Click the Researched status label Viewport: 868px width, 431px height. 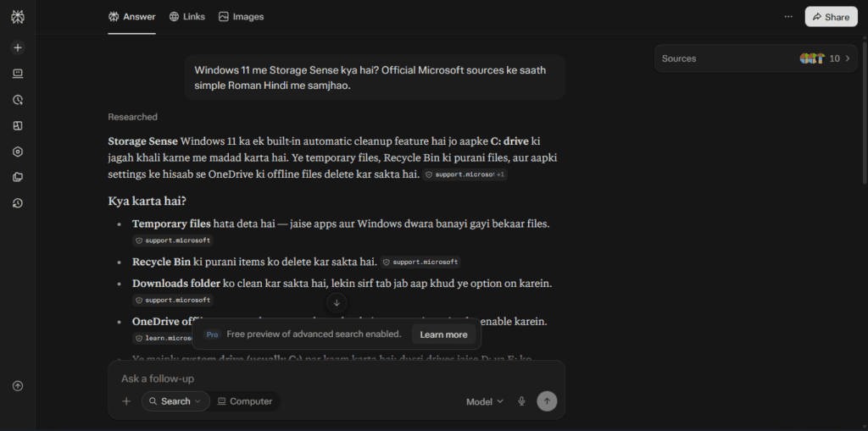132,117
